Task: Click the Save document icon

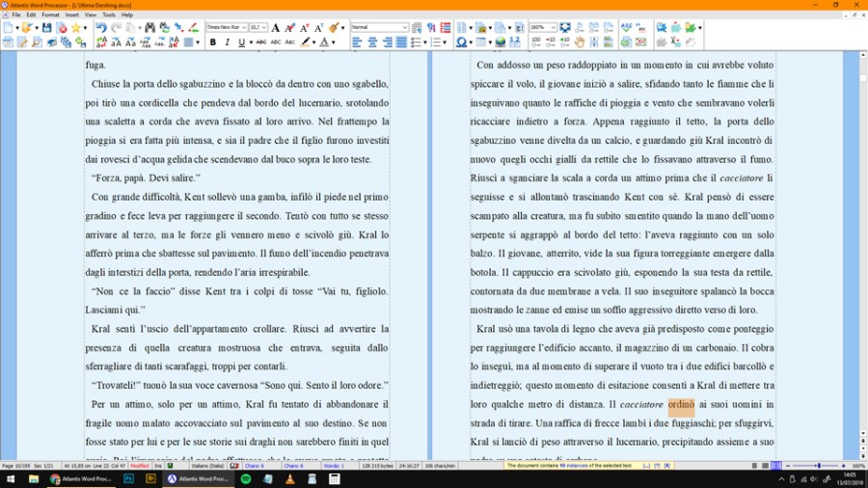Action: point(44,28)
